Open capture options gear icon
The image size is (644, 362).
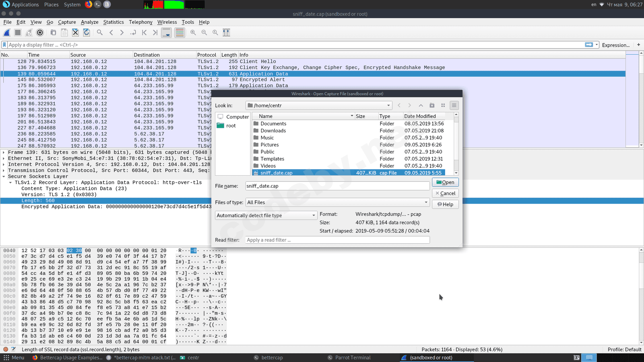40,33
